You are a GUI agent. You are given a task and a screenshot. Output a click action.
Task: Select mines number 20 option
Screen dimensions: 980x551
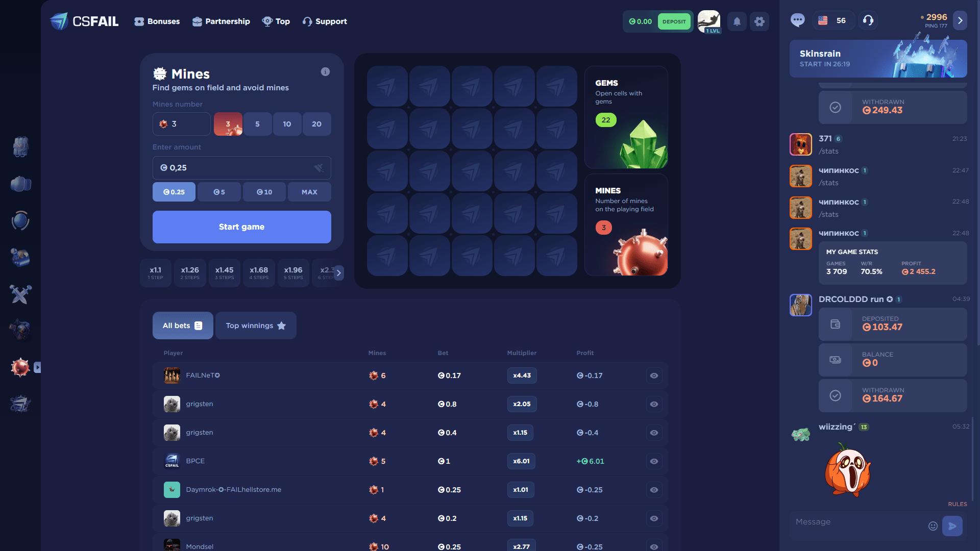coord(316,124)
